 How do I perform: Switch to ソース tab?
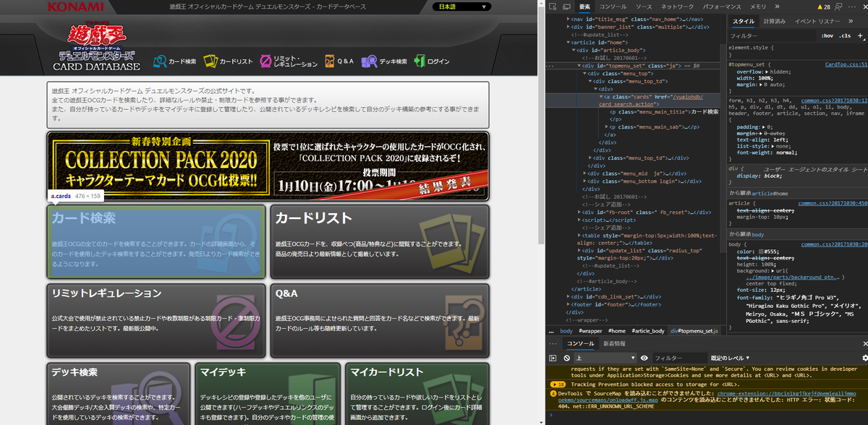(x=643, y=7)
